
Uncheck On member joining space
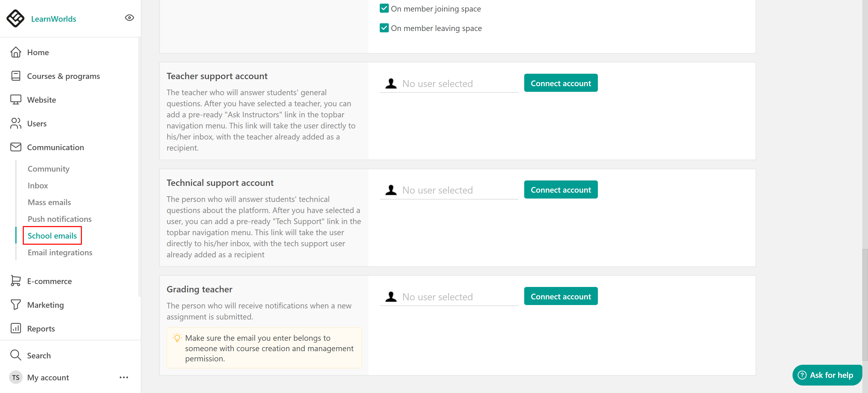pos(384,8)
